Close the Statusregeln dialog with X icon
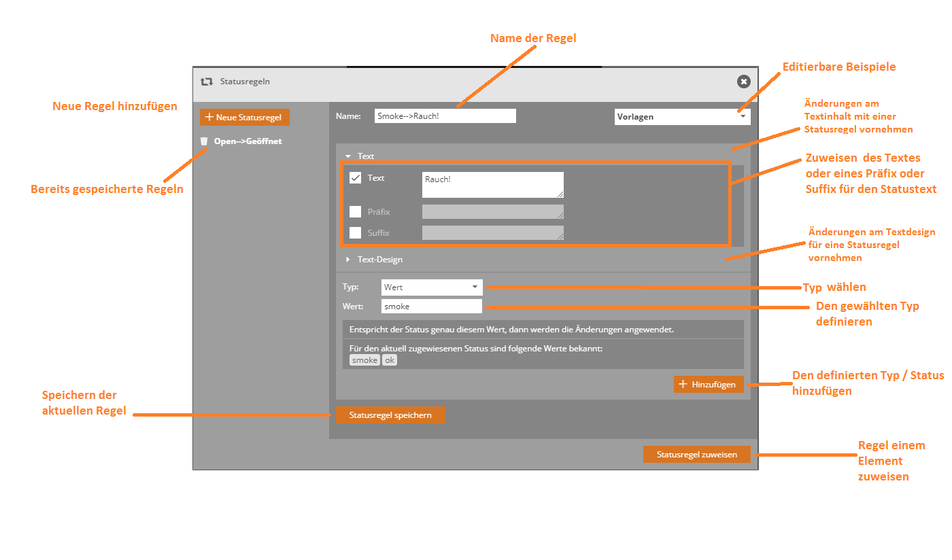The width and height of the screenshot is (952, 560). [744, 82]
